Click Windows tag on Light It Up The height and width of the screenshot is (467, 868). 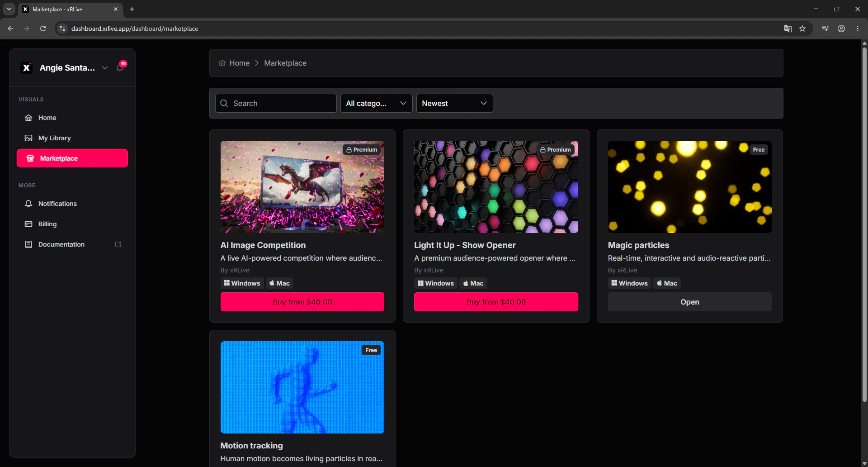coord(436,283)
